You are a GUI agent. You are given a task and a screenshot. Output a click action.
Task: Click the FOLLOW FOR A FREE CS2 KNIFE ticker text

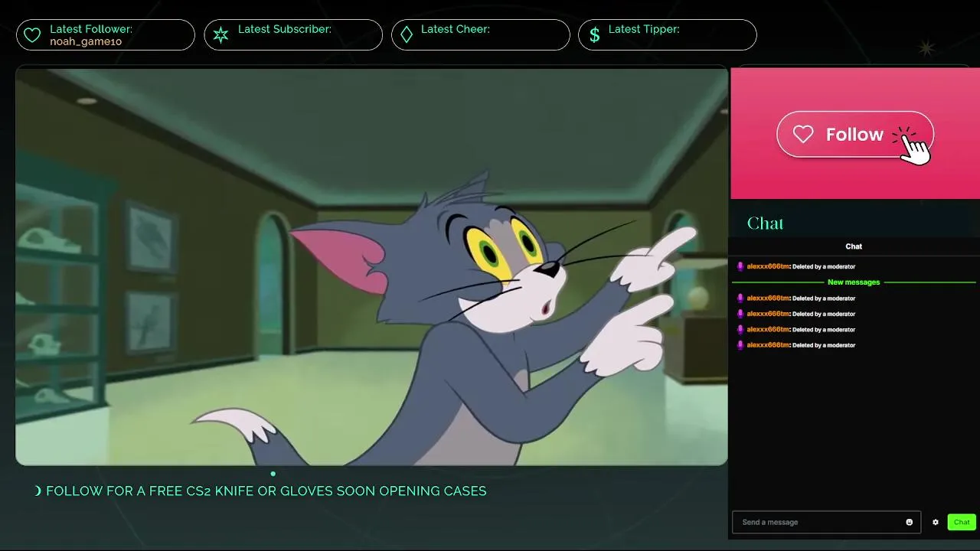(x=266, y=491)
